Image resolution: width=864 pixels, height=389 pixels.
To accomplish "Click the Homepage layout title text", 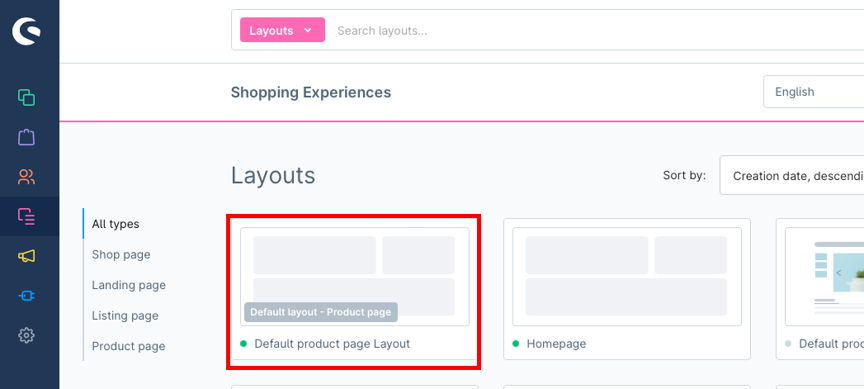I will click(557, 344).
